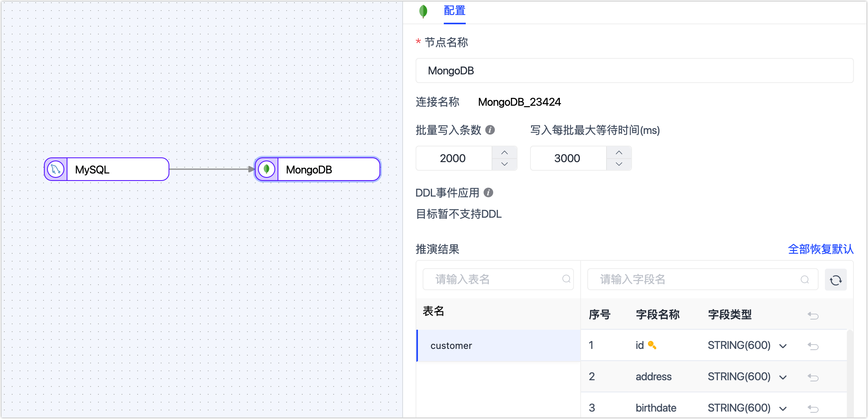Click the MySQL node dolphin icon
The width and height of the screenshot is (868, 419).
coord(56,170)
